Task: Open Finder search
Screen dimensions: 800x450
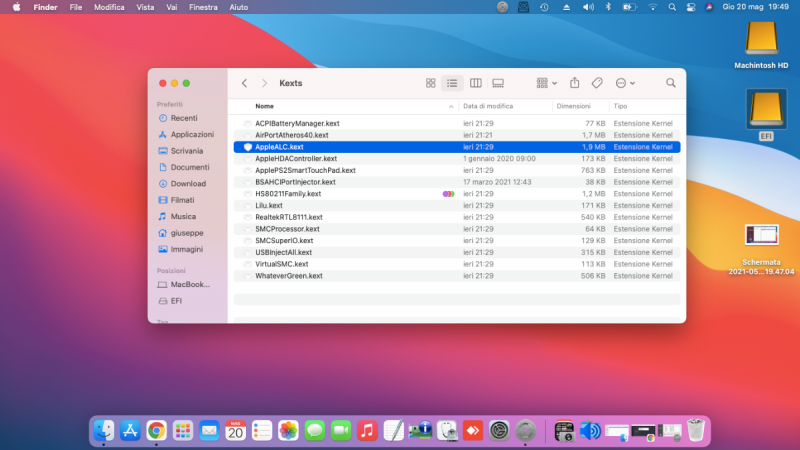Action: pyautogui.click(x=670, y=83)
